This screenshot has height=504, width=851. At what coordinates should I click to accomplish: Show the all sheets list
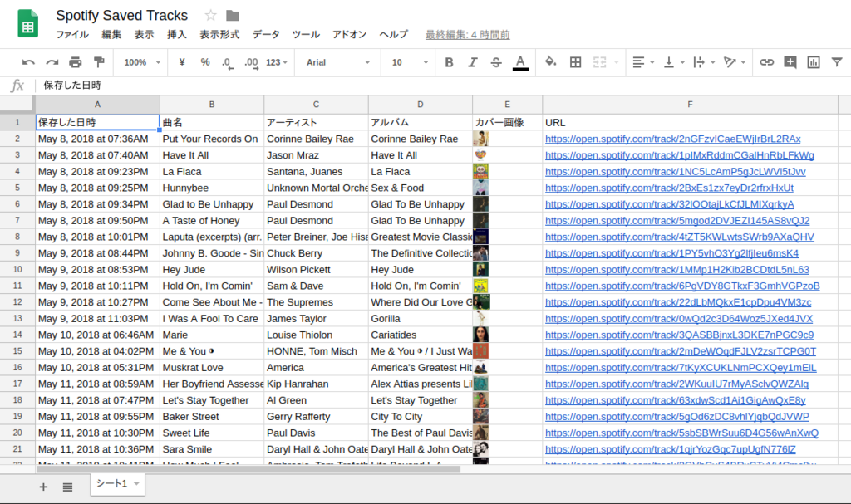(67, 487)
